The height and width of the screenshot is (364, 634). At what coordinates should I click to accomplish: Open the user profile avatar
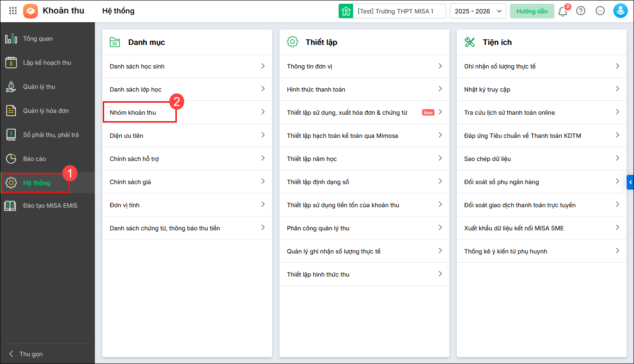(x=620, y=11)
